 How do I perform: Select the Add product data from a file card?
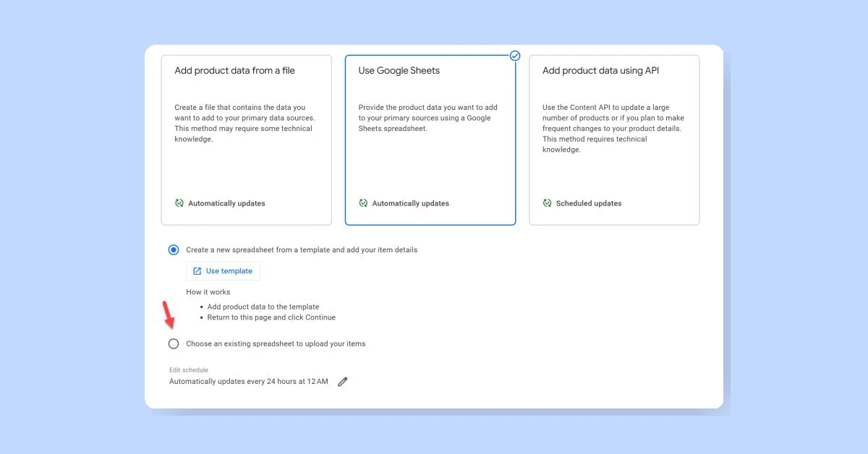point(247,140)
